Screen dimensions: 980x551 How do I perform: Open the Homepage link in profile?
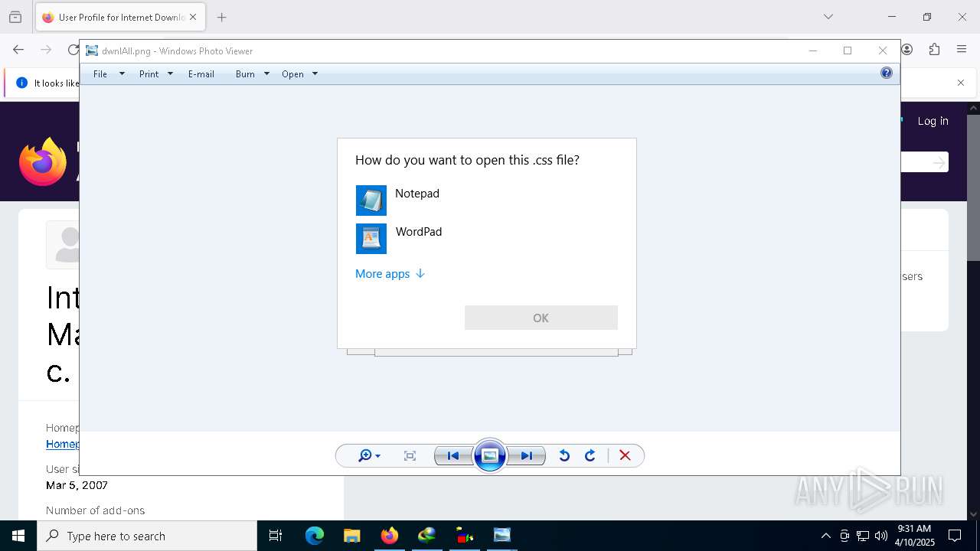(x=62, y=444)
